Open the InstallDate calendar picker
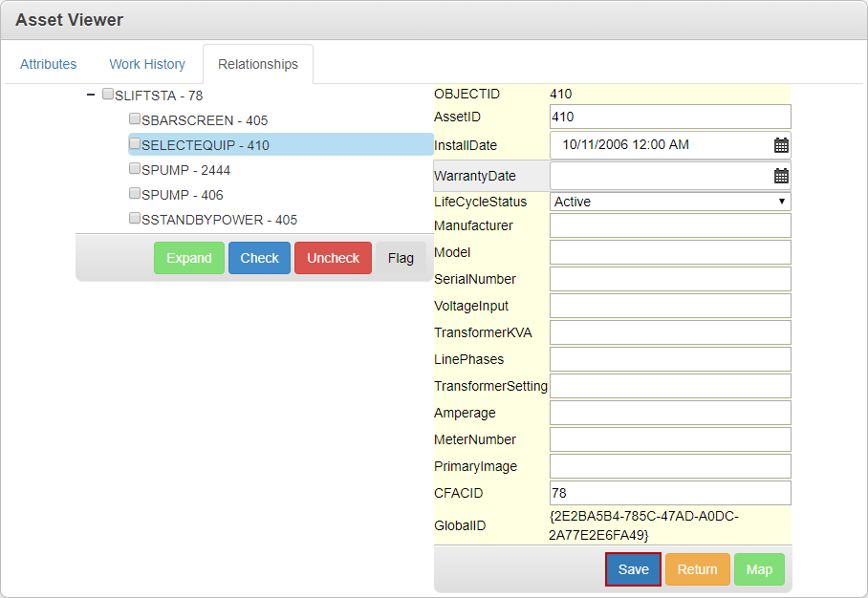 pos(781,145)
